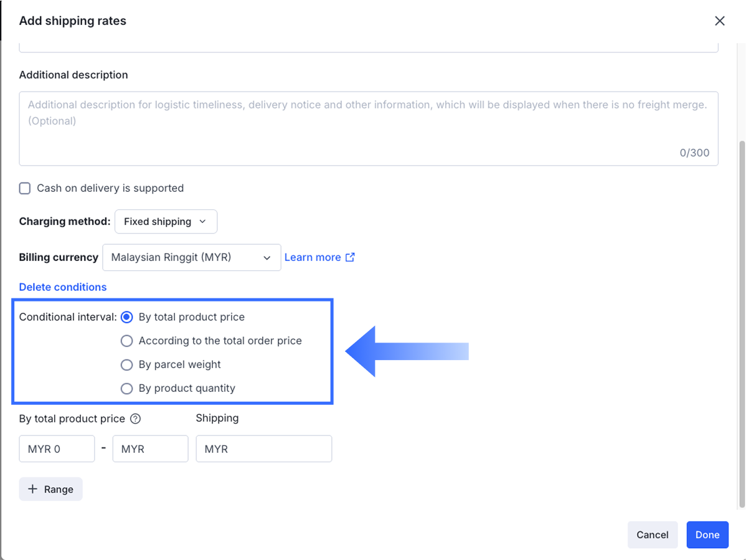746x560 pixels.
Task: Select According to the total order price
Action: click(x=127, y=341)
